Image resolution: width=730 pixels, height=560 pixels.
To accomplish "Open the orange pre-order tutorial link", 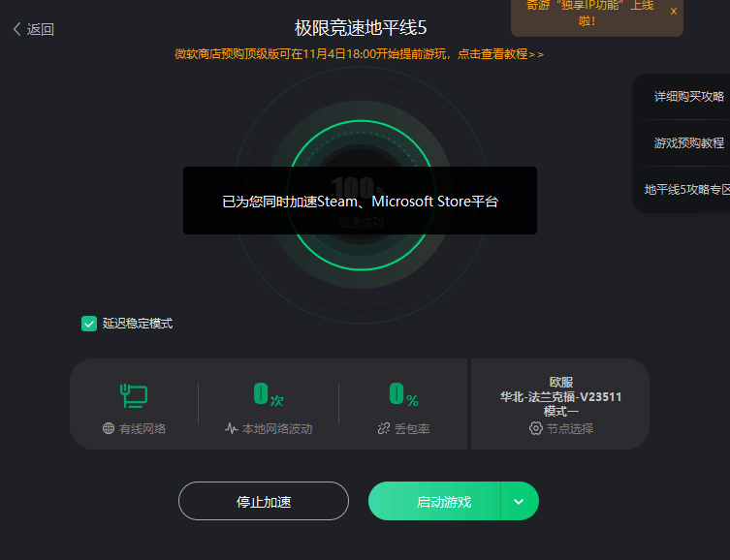I will tap(359, 54).
